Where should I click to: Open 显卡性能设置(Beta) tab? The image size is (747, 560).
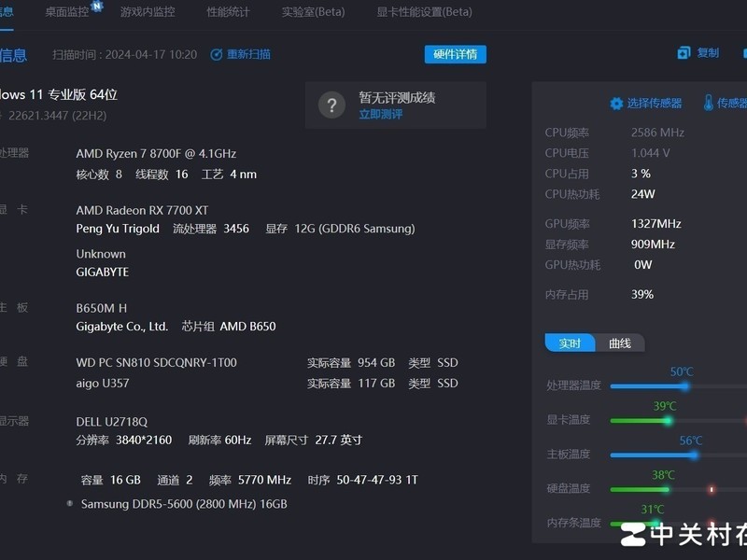coord(425,12)
